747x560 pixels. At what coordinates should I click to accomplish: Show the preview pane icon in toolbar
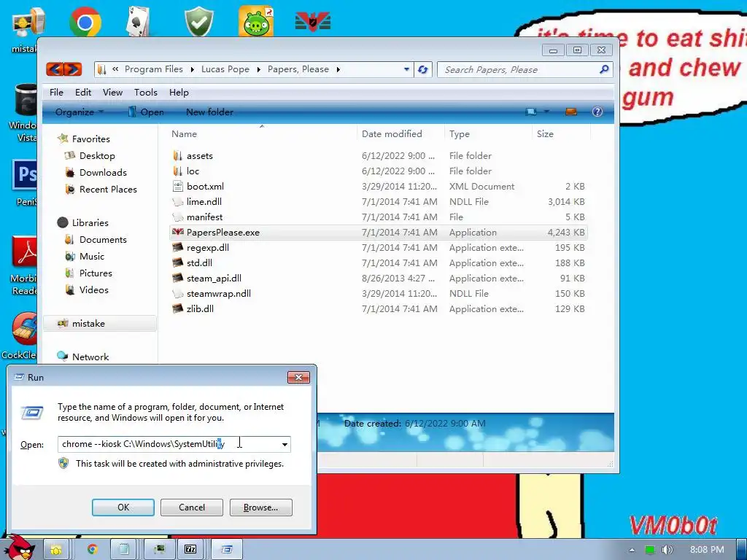click(x=570, y=112)
